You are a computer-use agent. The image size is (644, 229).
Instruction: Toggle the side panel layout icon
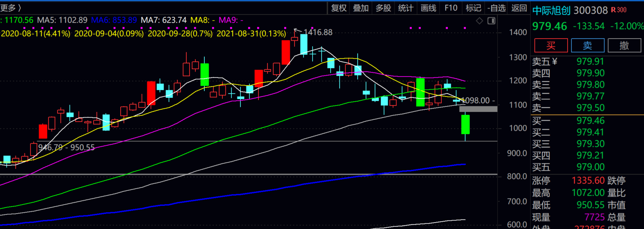pyautogui.click(x=491, y=21)
